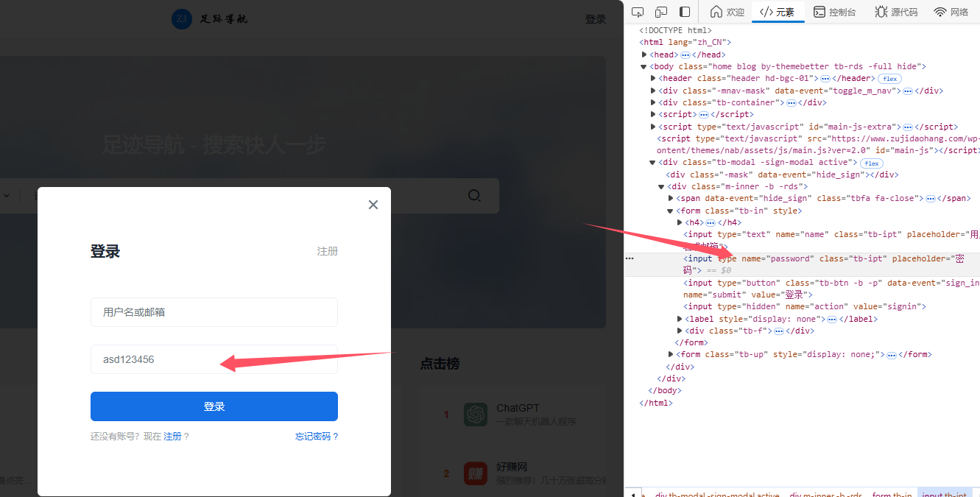The image size is (980, 497).
Task: Click ellipsis badge in main-js-extra script row
Action: point(908,127)
